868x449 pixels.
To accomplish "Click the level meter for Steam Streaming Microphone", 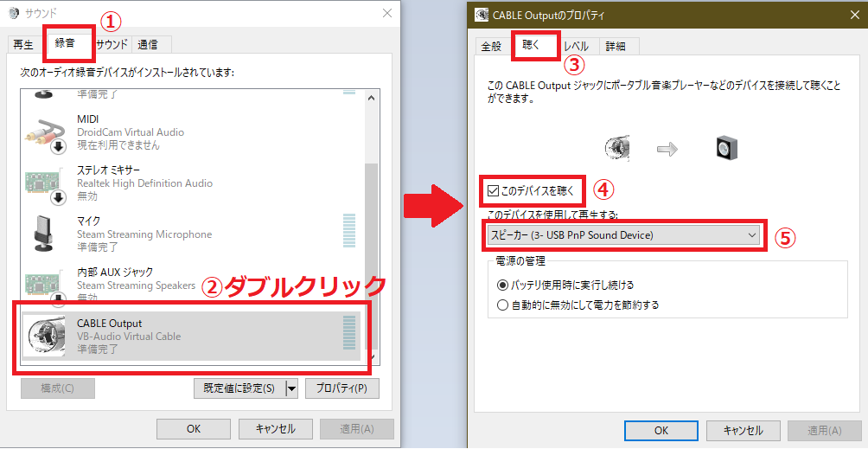I will coord(349,230).
